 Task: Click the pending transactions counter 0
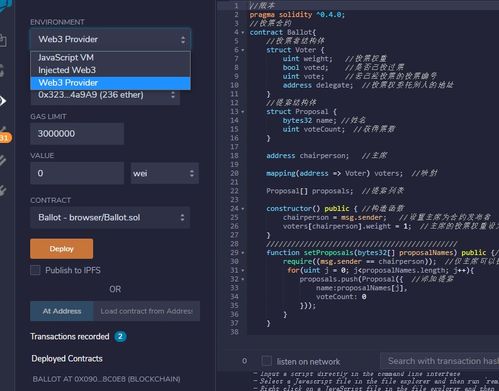pyautogui.click(x=245, y=361)
